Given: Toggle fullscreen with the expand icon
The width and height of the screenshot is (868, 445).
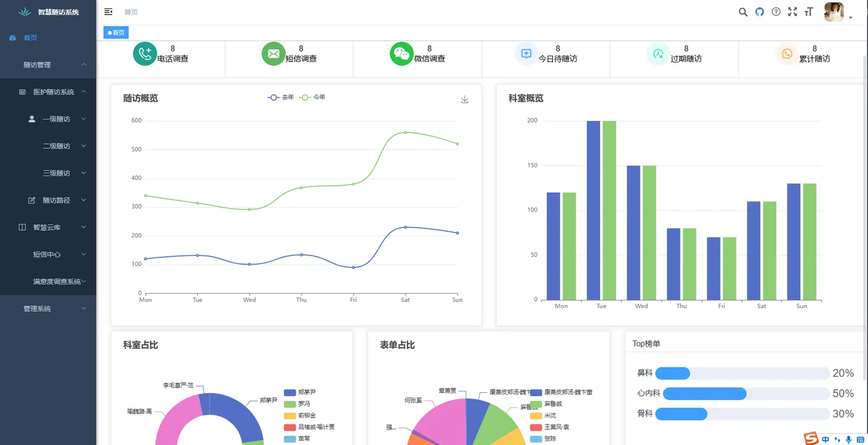Looking at the screenshot, I should (x=792, y=12).
